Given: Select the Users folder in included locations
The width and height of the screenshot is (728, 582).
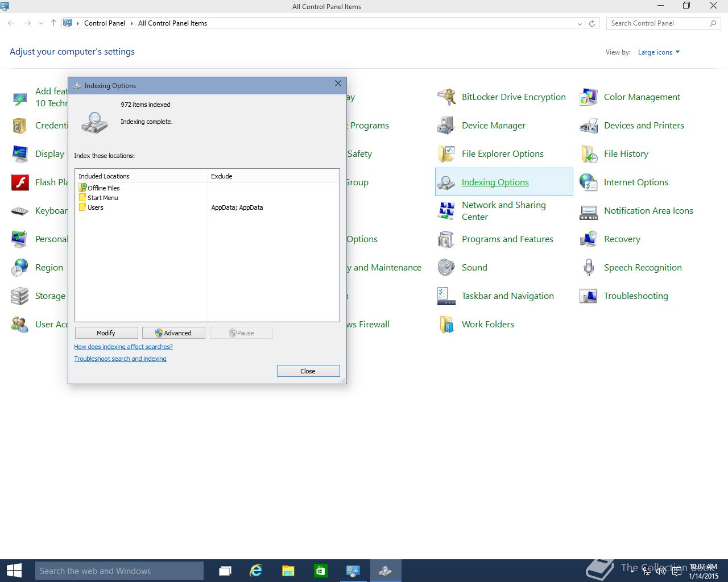Looking at the screenshot, I should [95, 207].
